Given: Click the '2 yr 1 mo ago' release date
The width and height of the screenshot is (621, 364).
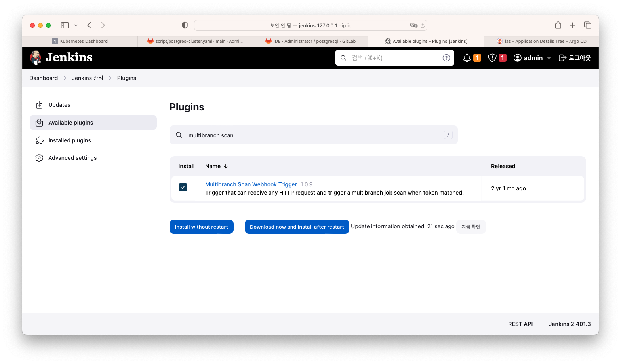Looking at the screenshot, I should (x=509, y=188).
